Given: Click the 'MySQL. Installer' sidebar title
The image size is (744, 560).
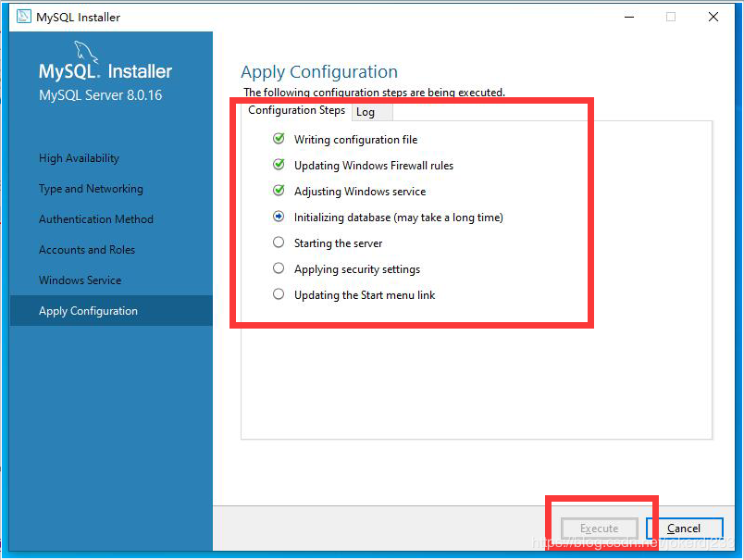Looking at the screenshot, I should [x=105, y=71].
